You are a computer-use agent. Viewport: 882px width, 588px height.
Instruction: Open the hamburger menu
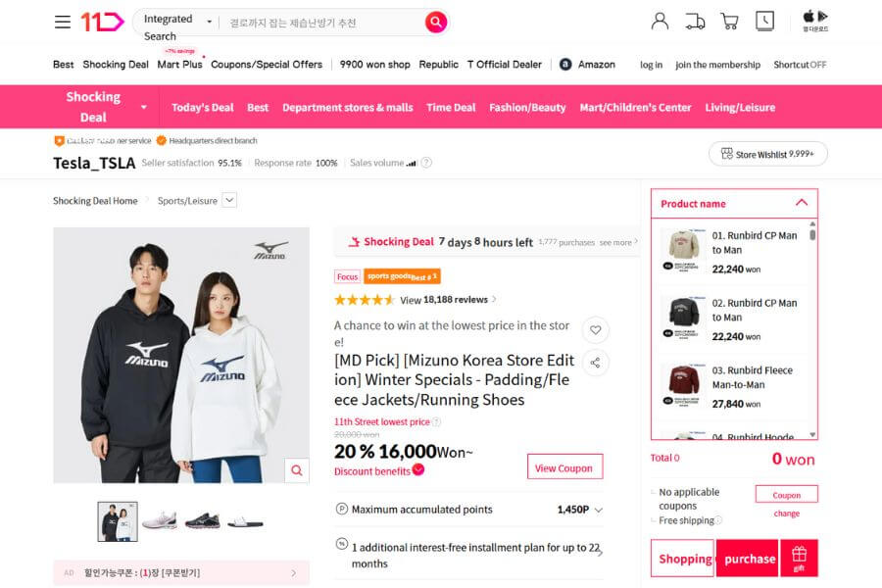point(62,22)
